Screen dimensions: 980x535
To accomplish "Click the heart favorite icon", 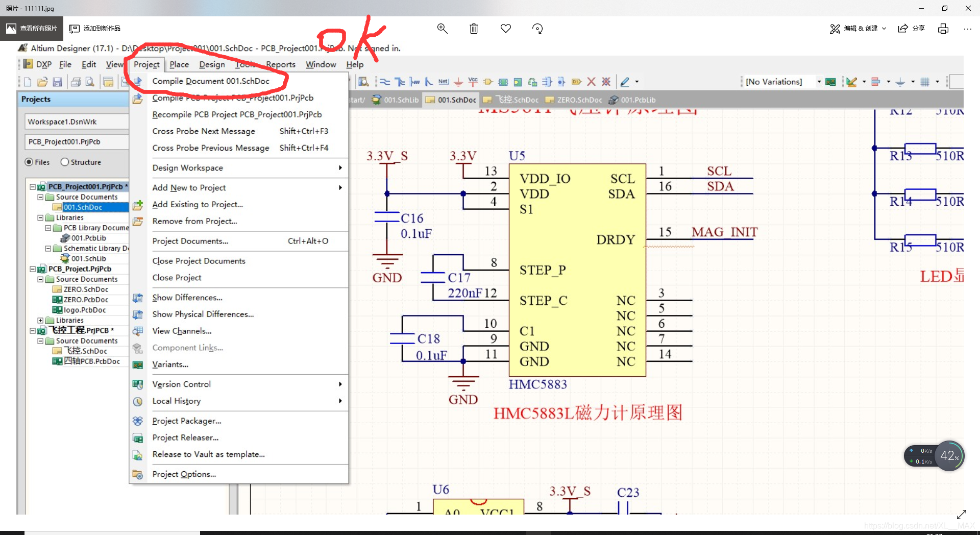I will click(506, 29).
